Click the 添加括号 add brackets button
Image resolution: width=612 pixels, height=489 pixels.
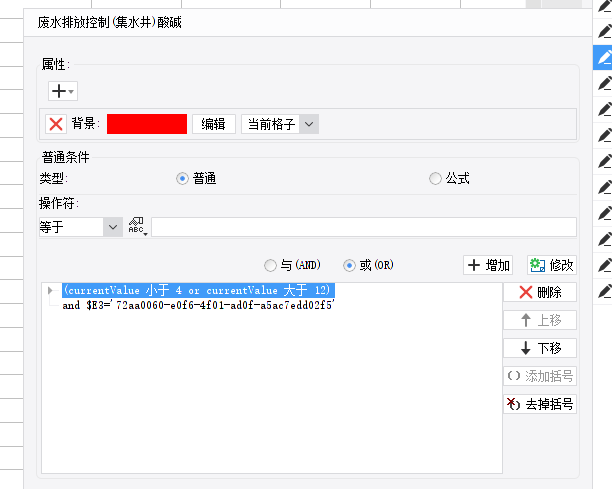540,376
